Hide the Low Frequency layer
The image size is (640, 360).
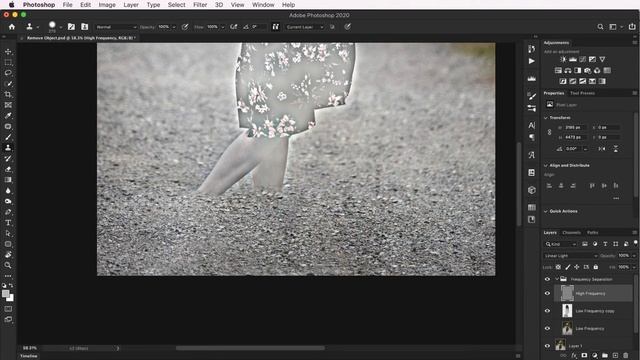click(x=547, y=328)
